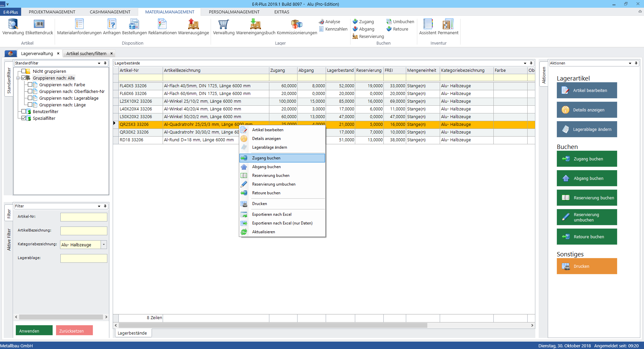This screenshot has width=644, height=349.
Task: Open Kommissionierungen in the Lager group
Action: (x=297, y=27)
